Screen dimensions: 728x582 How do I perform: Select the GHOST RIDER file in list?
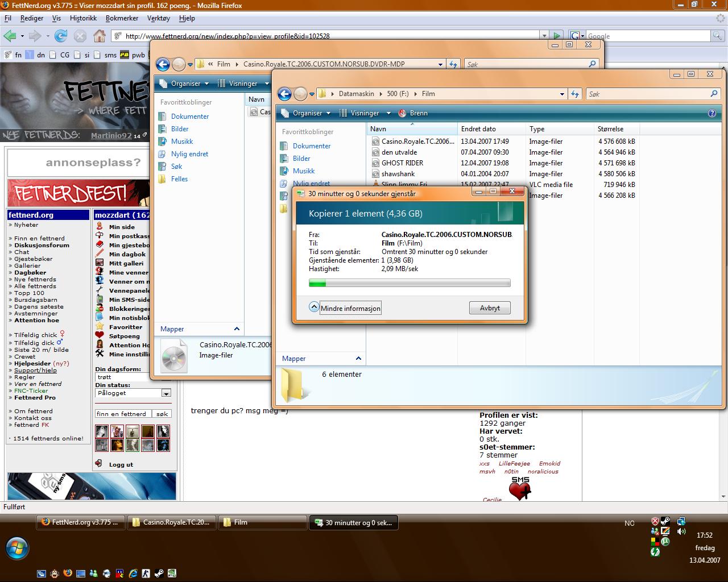click(402, 163)
